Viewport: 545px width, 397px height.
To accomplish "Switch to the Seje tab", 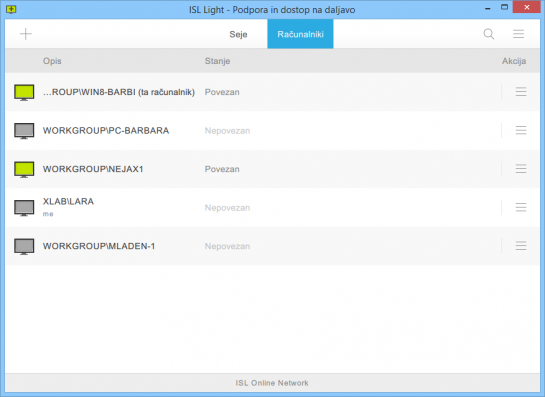I will 238,34.
